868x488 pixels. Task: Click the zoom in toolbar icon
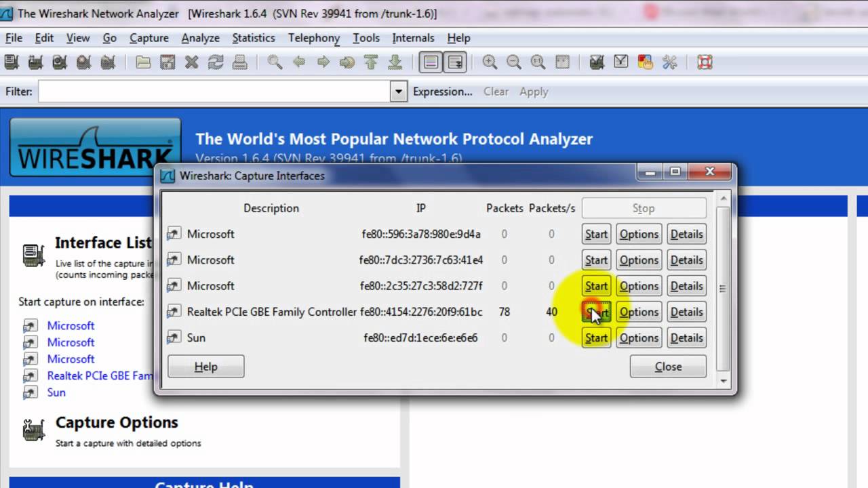[490, 62]
